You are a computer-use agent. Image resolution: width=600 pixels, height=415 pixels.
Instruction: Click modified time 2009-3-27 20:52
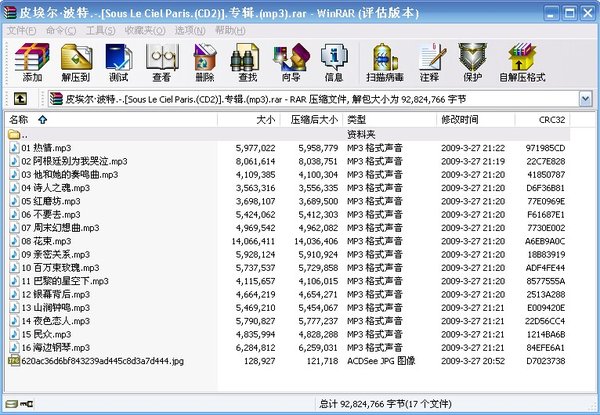[x=473, y=361]
